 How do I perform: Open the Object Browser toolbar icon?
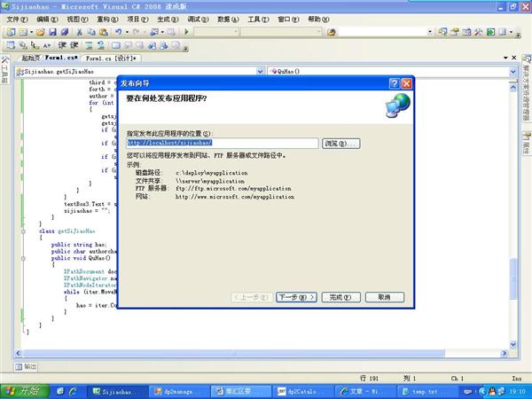click(x=466, y=32)
